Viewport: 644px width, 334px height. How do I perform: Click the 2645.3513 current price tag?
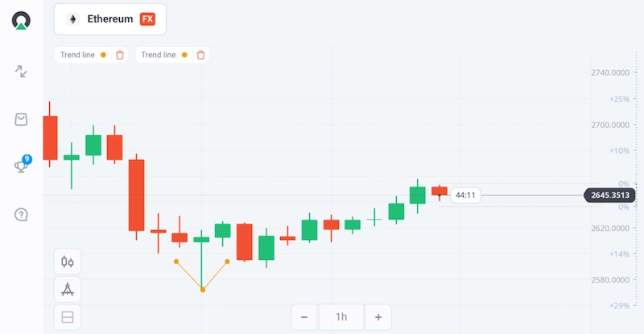click(x=609, y=195)
